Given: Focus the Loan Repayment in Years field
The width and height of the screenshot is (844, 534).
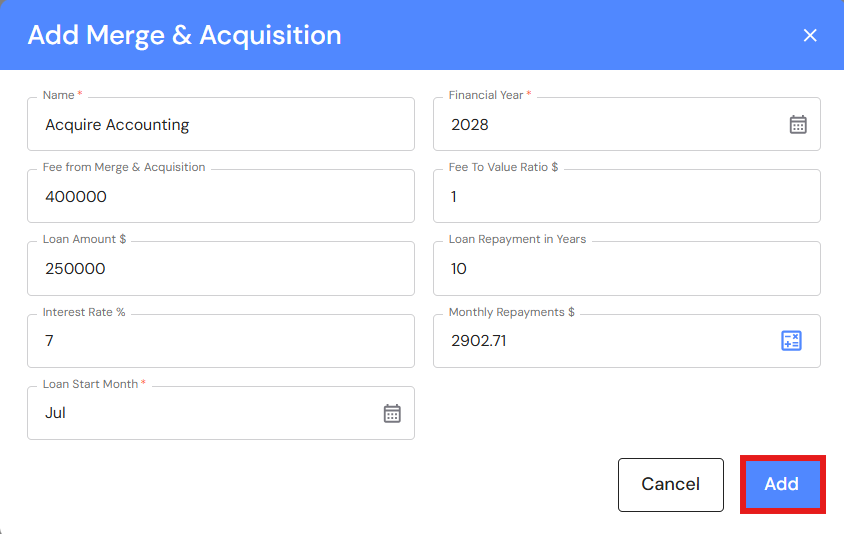Looking at the screenshot, I should pos(626,269).
